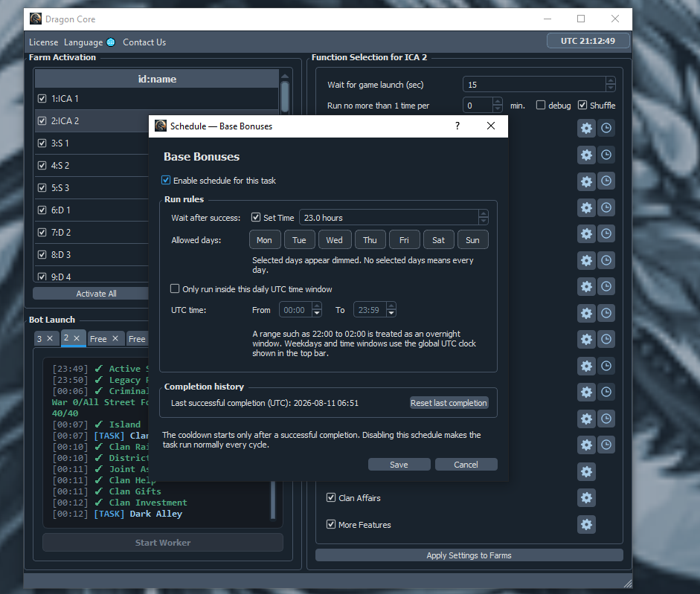Select Thu in Allowed days
This screenshot has width=700, height=594.
[370, 239]
